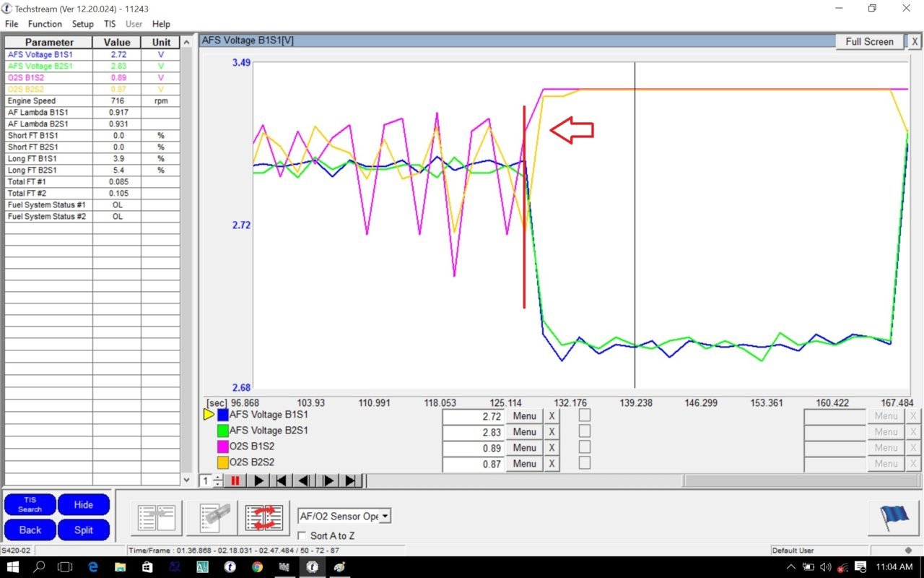Viewport: 924px width, 578px height.
Task: Select Engine Speed row in parameter list
Action: tap(92, 100)
